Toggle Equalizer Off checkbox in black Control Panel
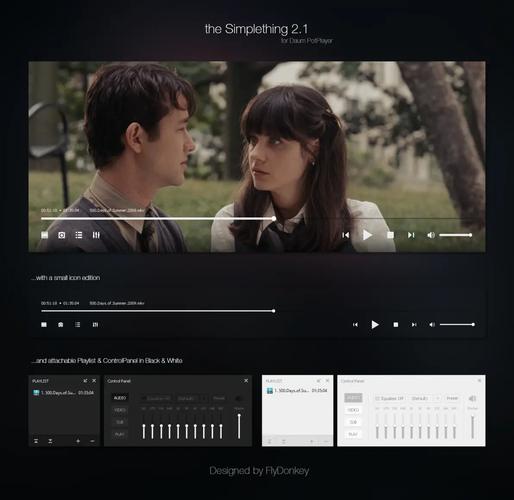Screen dimensions: 514x500 (x=156, y=398)
